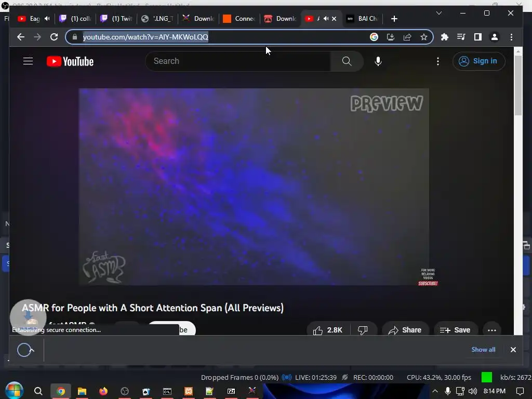Click Show all downloads link

pos(483,350)
